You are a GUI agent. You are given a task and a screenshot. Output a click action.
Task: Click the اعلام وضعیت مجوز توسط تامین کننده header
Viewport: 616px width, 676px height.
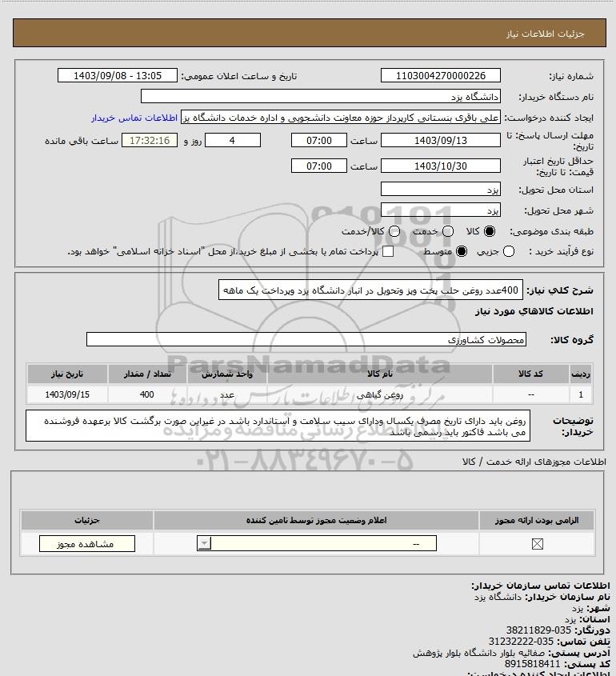(317, 520)
